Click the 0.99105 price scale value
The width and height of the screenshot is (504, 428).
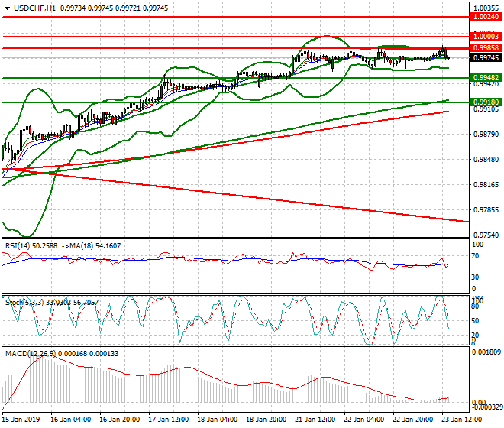486,109
